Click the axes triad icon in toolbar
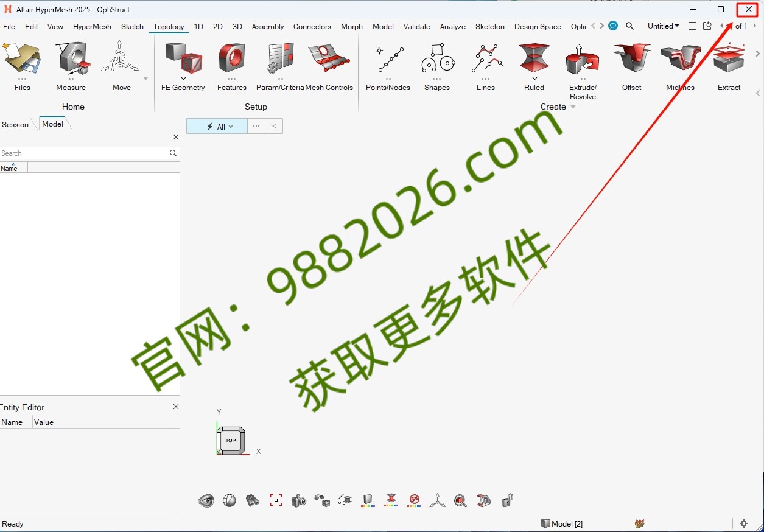The image size is (764, 532). [x=437, y=500]
